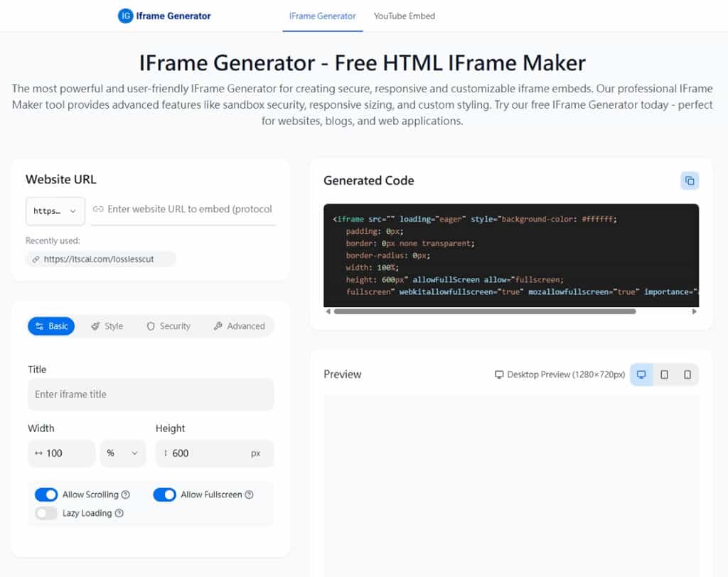Viewport: 728px width, 577px height.
Task: Select recently used ltscai.com/losslesscut link
Action: (x=100, y=259)
